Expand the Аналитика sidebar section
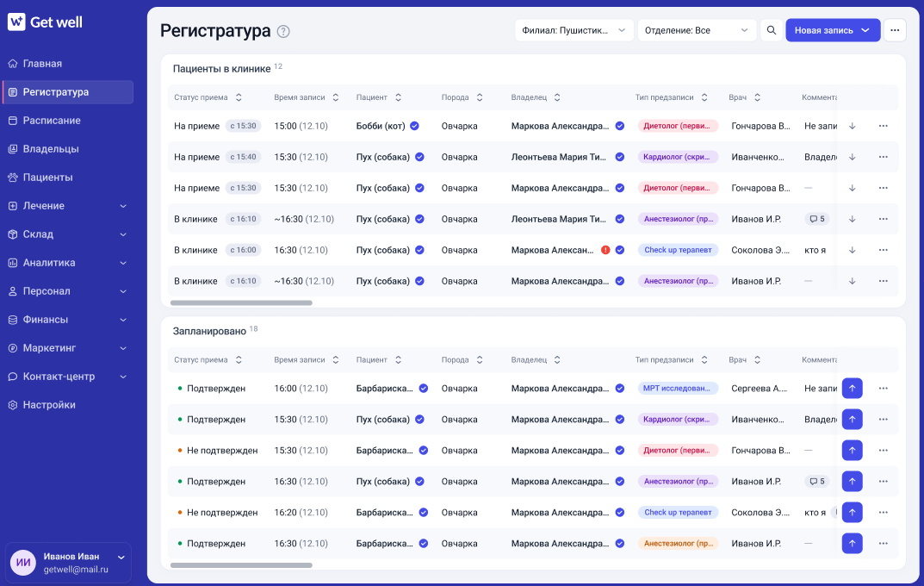 point(123,263)
